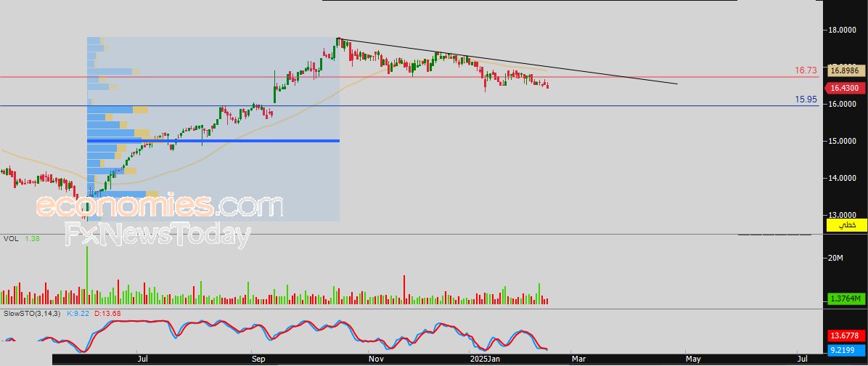This screenshot has height=366, width=868.
Task: Select the black descending trendline
Action: pyautogui.click(x=507, y=61)
